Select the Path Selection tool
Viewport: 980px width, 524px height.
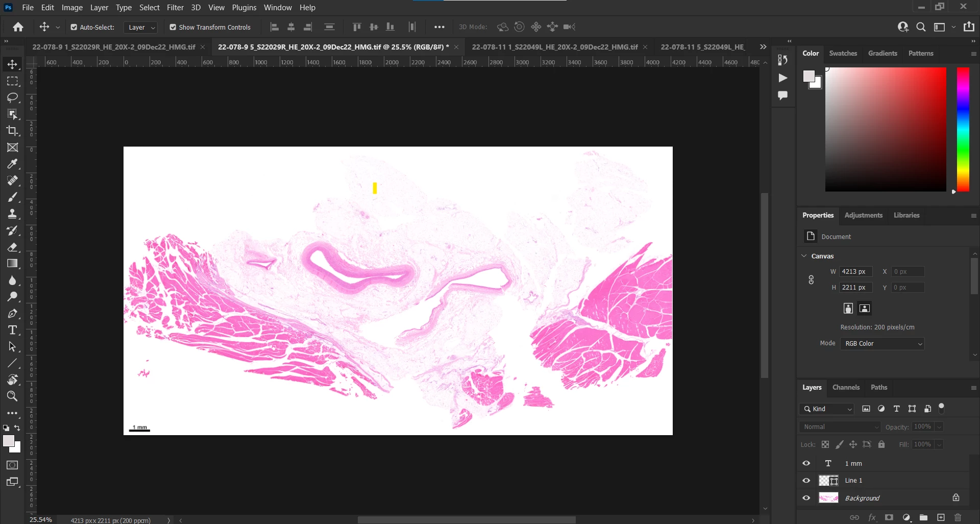click(12, 347)
